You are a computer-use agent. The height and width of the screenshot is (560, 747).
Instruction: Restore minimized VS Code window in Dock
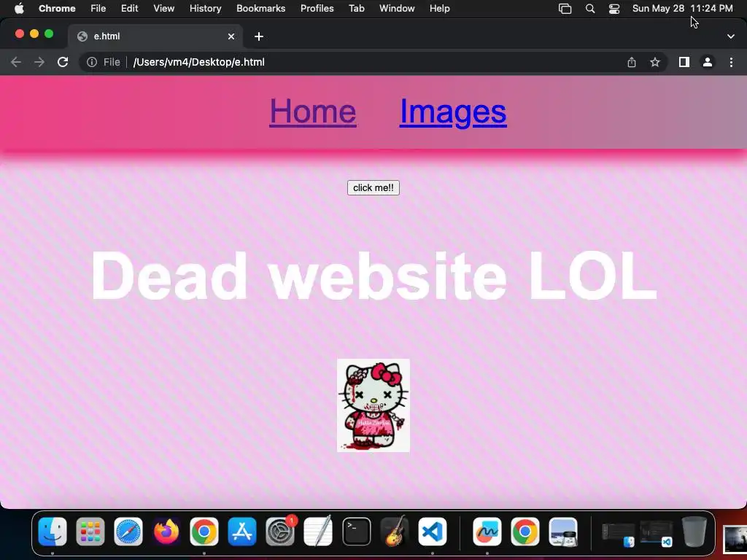point(656,534)
